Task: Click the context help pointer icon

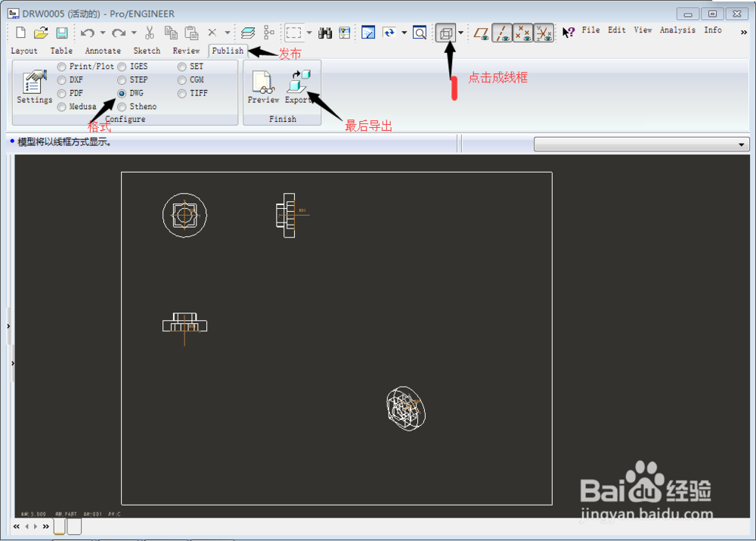Action: pyautogui.click(x=569, y=33)
